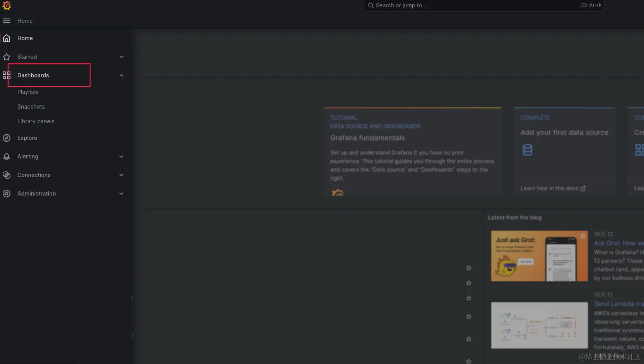Image resolution: width=644 pixels, height=364 pixels.
Task: Click the database icon on data source card
Action: click(528, 150)
